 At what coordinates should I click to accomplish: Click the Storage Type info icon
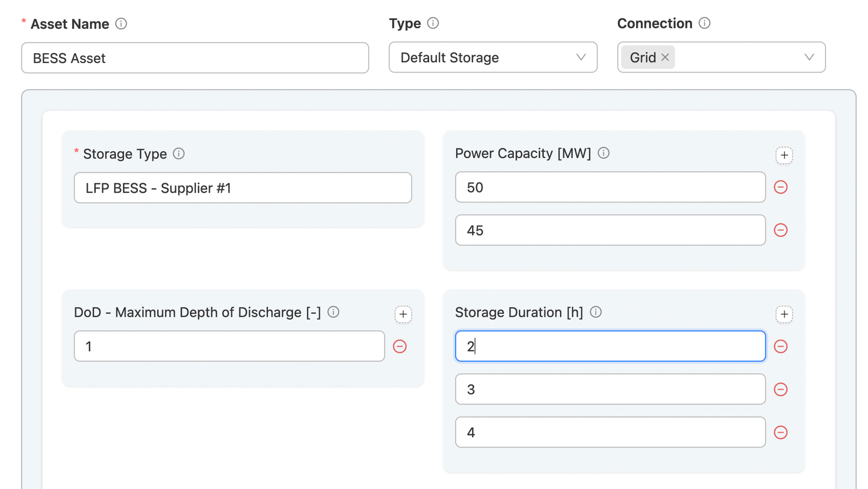179,154
